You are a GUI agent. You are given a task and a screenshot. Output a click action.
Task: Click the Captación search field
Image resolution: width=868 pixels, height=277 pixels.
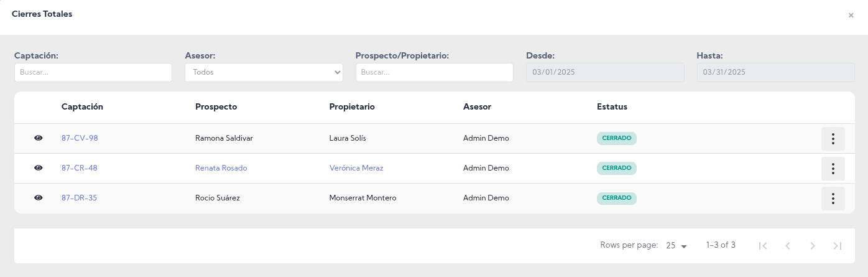tap(93, 72)
